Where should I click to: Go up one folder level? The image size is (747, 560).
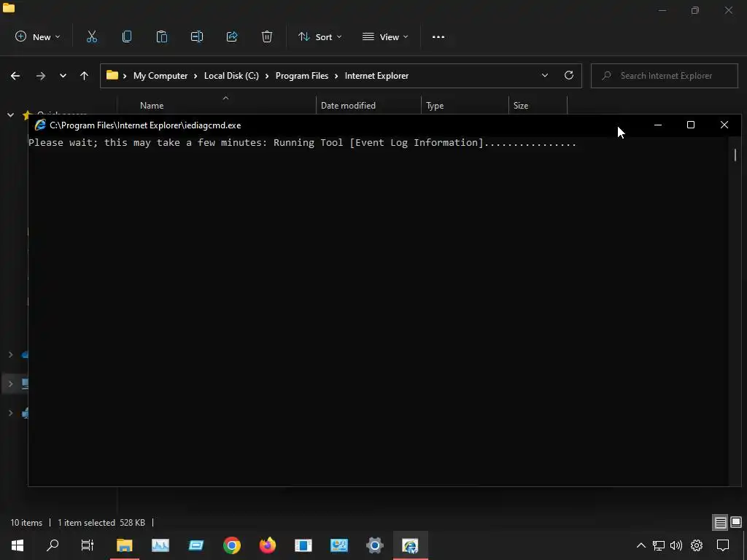click(x=85, y=76)
